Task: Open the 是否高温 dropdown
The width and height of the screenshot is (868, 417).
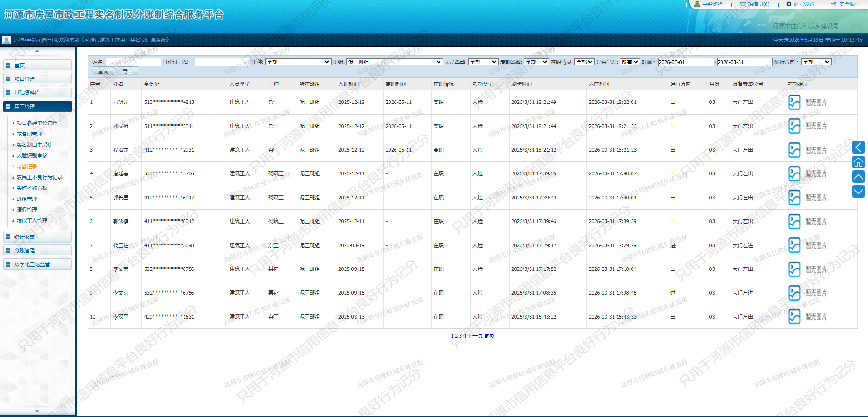Action: [630, 62]
